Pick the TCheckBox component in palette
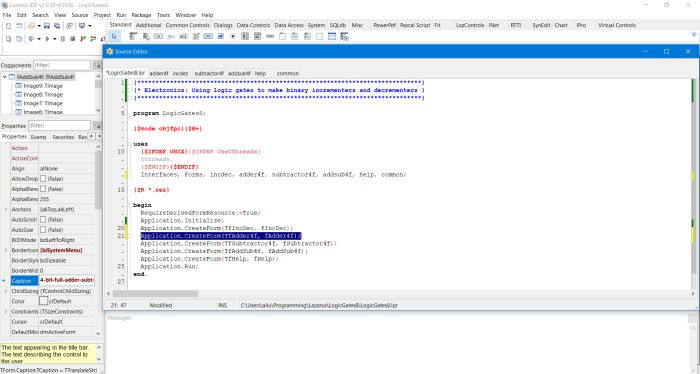 coord(221,37)
